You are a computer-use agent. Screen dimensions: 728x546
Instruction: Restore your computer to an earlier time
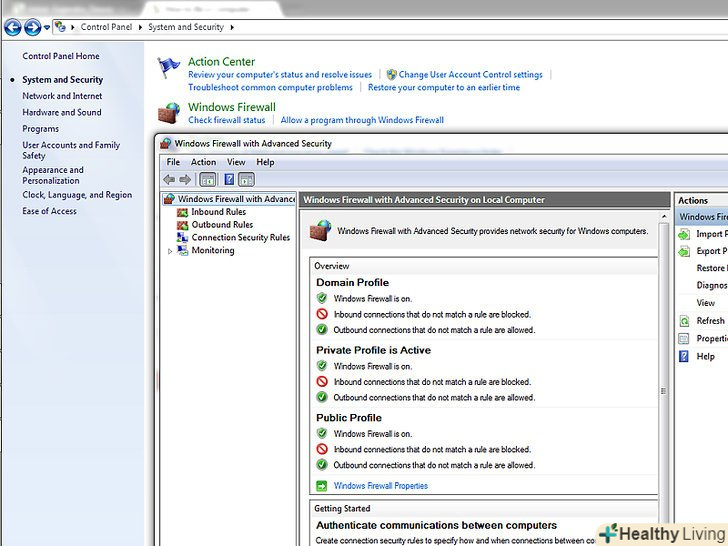click(444, 87)
